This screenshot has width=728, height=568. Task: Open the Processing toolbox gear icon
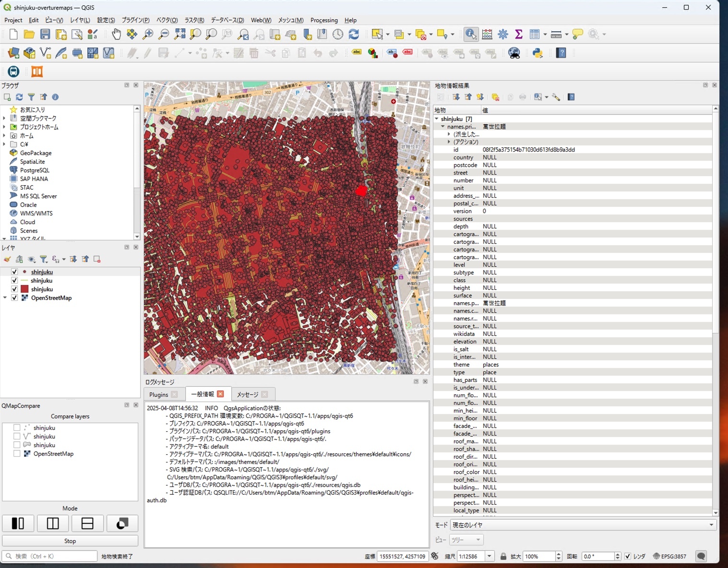pos(503,34)
